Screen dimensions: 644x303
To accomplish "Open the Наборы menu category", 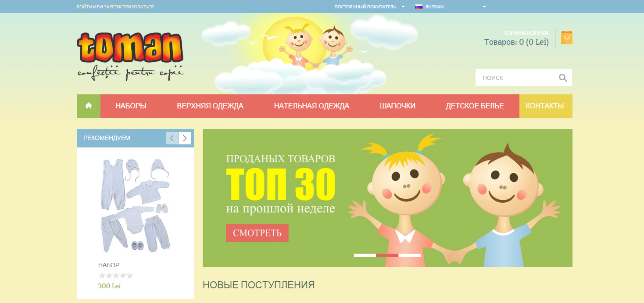I will pos(131,106).
